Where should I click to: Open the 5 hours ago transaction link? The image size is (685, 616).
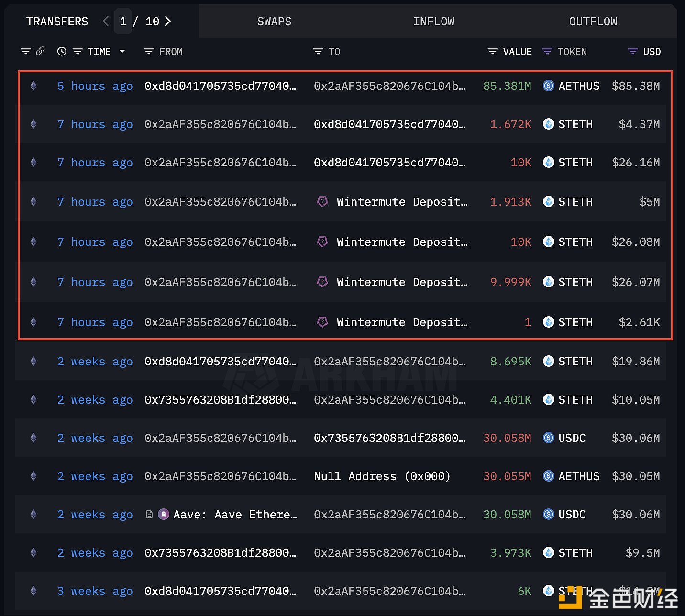pyautogui.click(x=95, y=86)
